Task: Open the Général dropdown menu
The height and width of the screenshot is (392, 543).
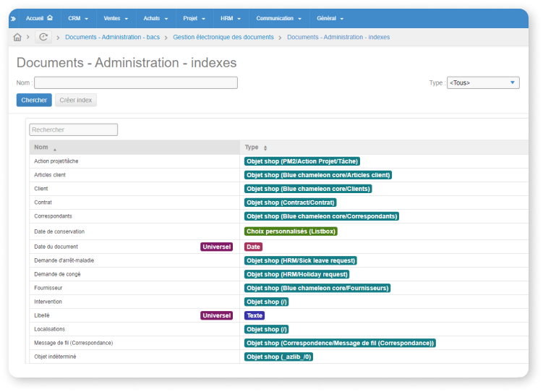Action: click(330, 18)
